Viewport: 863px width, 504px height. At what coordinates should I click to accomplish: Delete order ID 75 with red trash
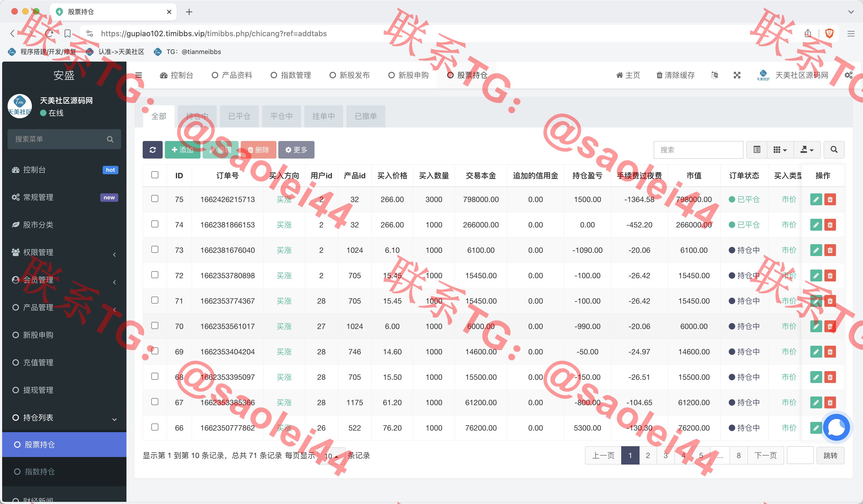tap(830, 199)
